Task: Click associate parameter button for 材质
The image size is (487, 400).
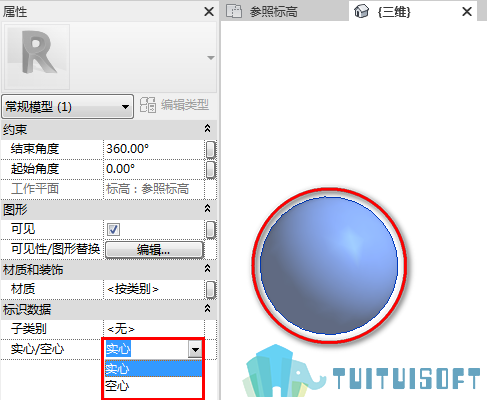Action: click(x=211, y=289)
